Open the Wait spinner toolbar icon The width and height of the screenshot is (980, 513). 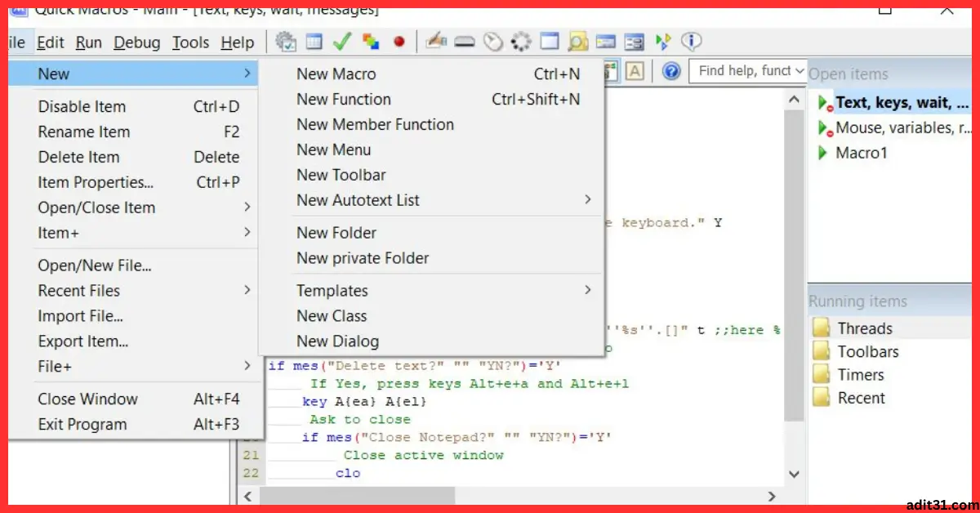click(521, 42)
